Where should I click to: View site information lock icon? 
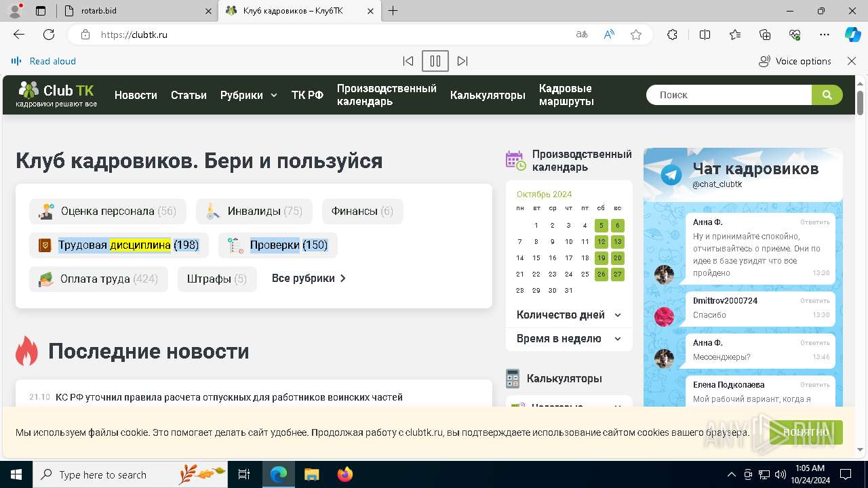coord(85,35)
